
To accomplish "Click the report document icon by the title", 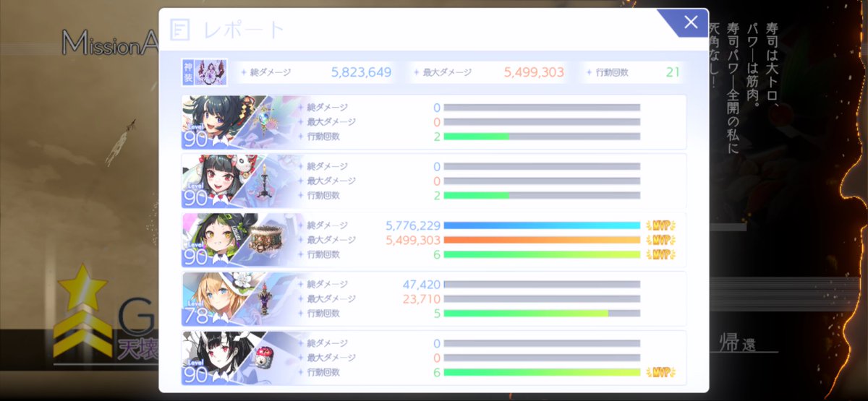I will coord(180,30).
